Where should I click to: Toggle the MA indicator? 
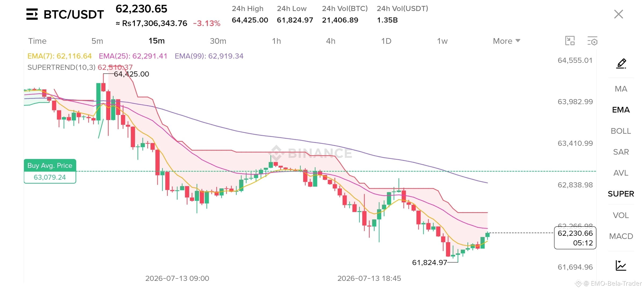tap(621, 89)
